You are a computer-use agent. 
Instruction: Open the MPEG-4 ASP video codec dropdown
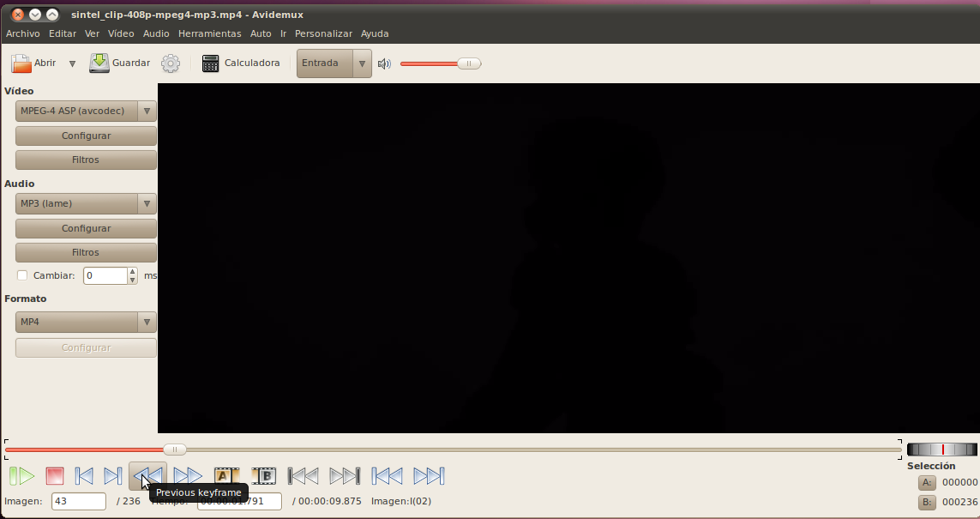click(86, 112)
